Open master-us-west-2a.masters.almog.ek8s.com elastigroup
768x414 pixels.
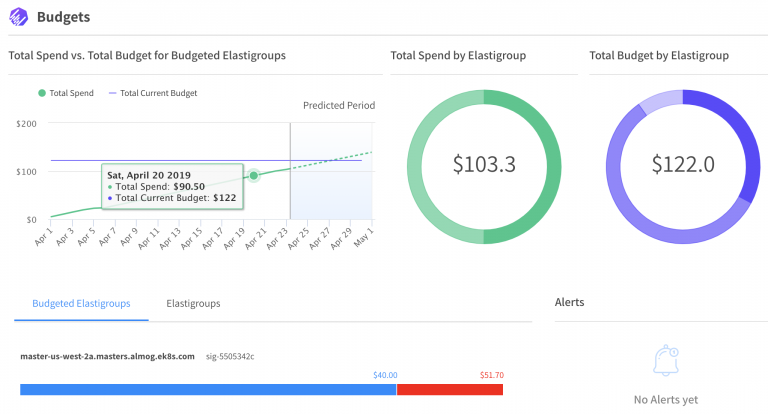pos(107,356)
